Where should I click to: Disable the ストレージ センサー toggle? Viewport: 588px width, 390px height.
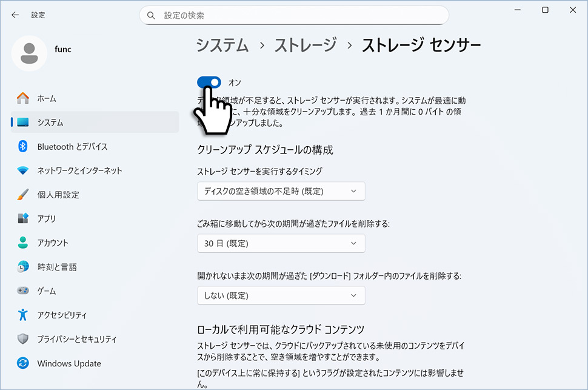click(209, 82)
